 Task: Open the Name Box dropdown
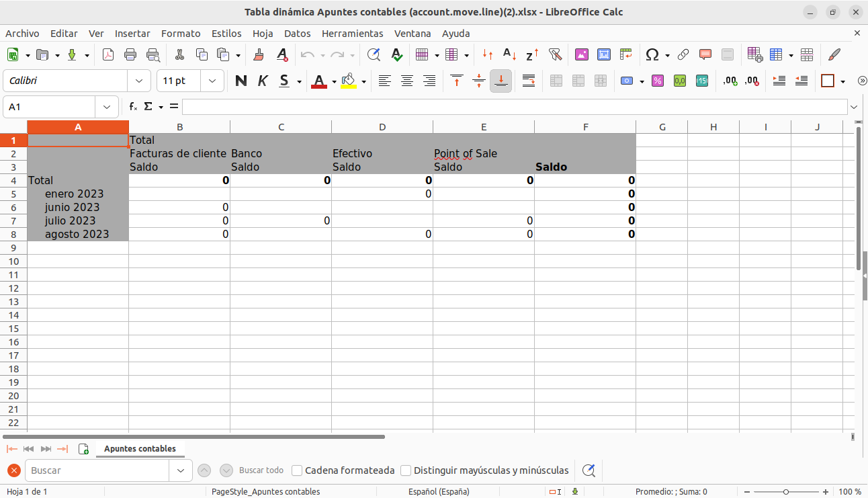pyautogui.click(x=107, y=107)
